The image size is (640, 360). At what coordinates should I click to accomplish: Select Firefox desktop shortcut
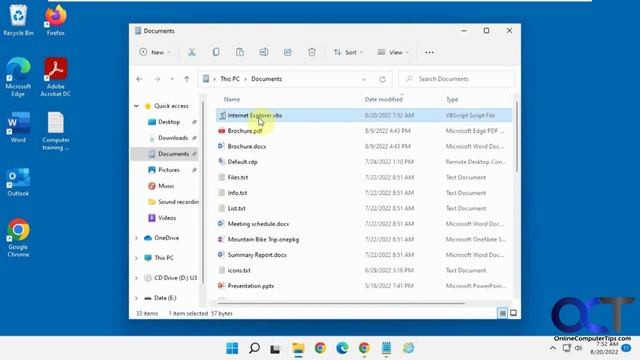click(56, 20)
